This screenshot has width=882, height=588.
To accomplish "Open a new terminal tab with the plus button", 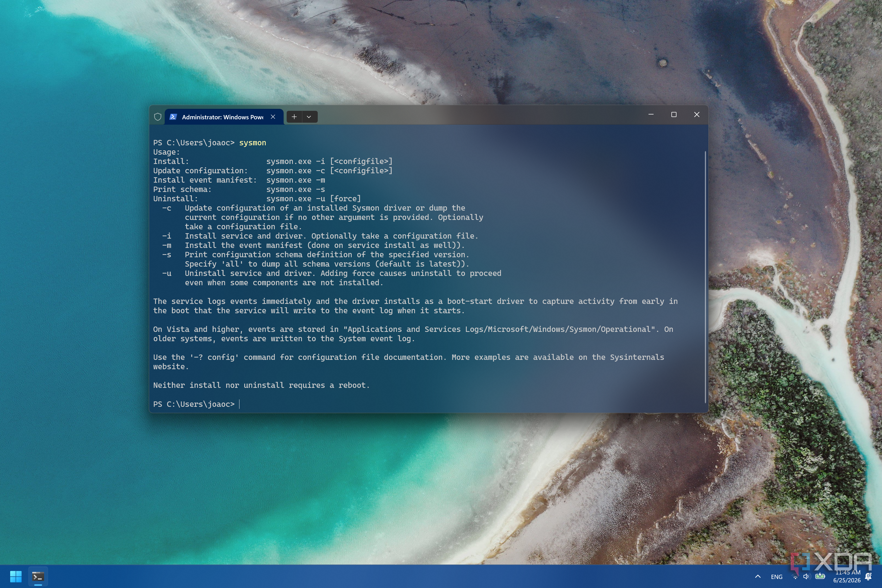I will click(x=294, y=117).
